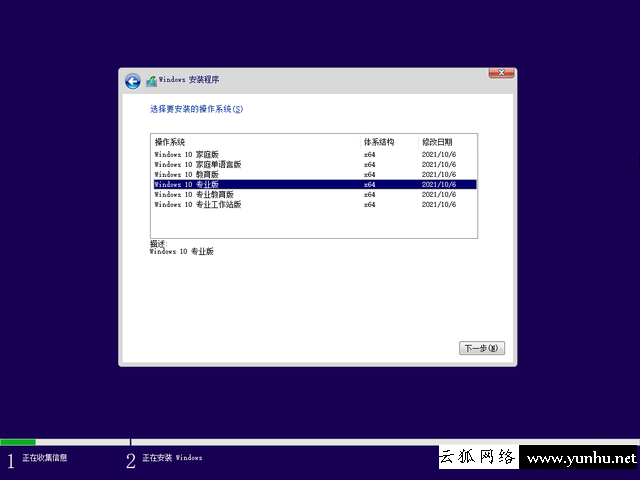Click the 修改日期 column header
The image size is (640, 480).
click(447, 142)
